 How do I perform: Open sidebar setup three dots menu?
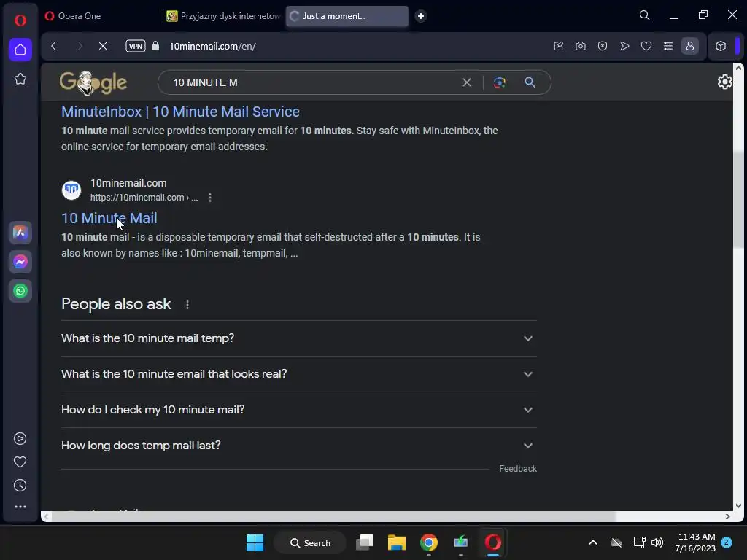pyautogui.click(x=20, y=507)
